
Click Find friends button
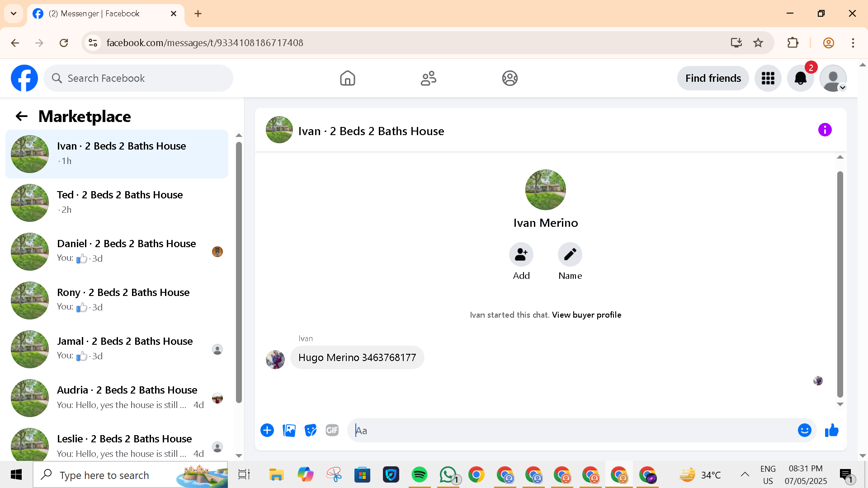tap(713, 78)
